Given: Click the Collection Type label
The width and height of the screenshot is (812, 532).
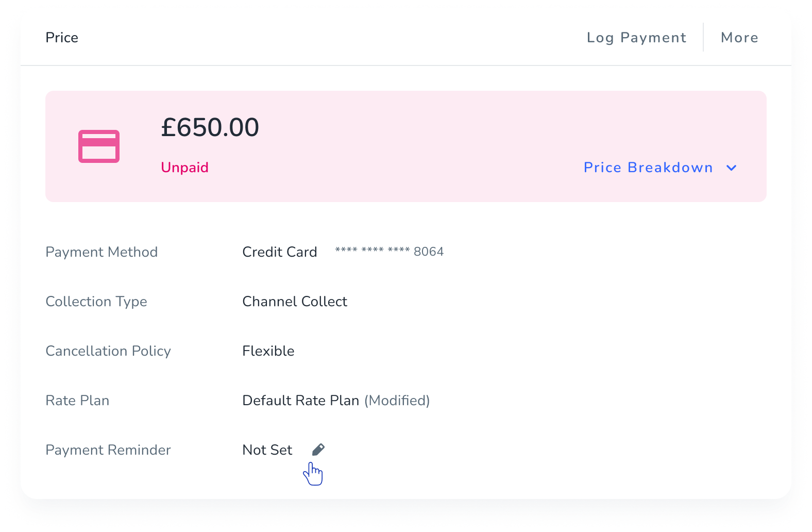Looking at the screenshot, I should tap(96, 302).
